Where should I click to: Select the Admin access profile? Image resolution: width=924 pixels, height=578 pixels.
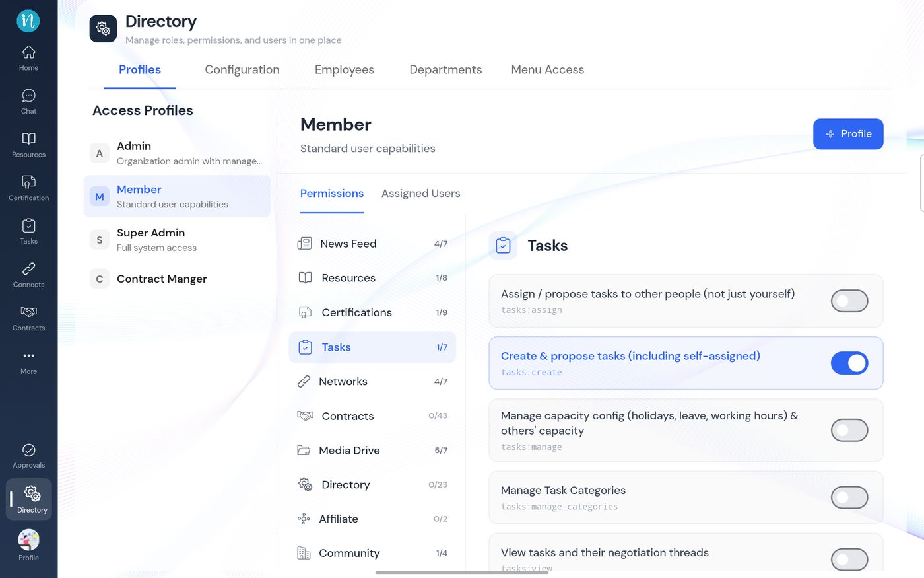(177, 153)
